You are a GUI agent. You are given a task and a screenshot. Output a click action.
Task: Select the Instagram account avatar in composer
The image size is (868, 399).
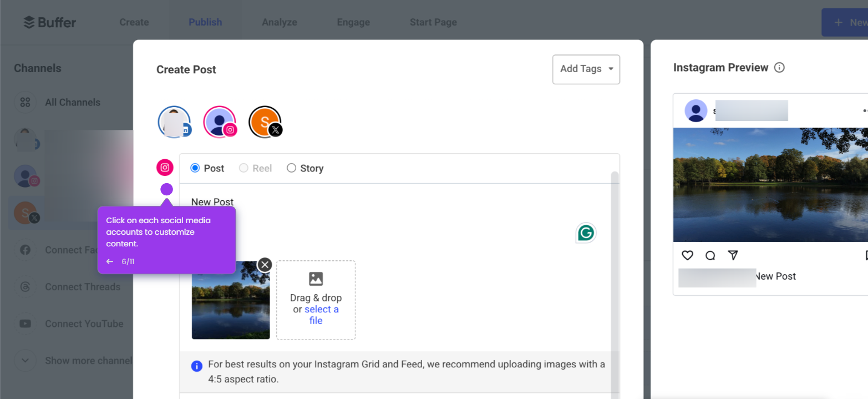tap(220, 122)
